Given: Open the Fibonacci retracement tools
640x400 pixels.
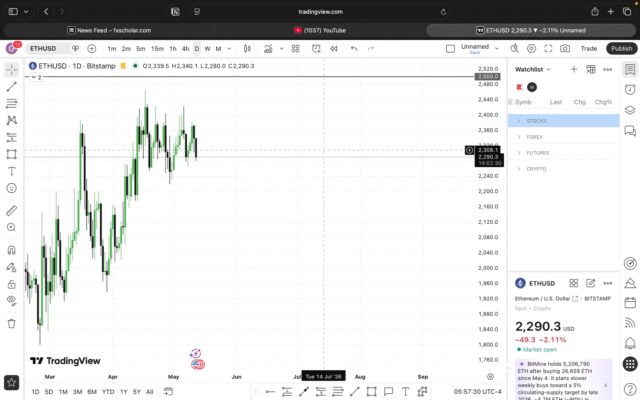Looking at the screenshot, I should 11,104.
